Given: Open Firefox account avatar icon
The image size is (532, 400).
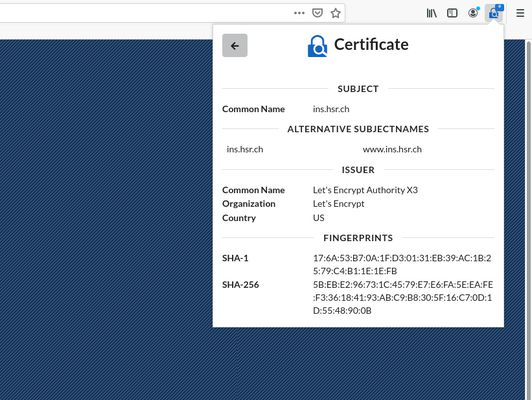Looking at the screenshot, I should tap(473, 13).
